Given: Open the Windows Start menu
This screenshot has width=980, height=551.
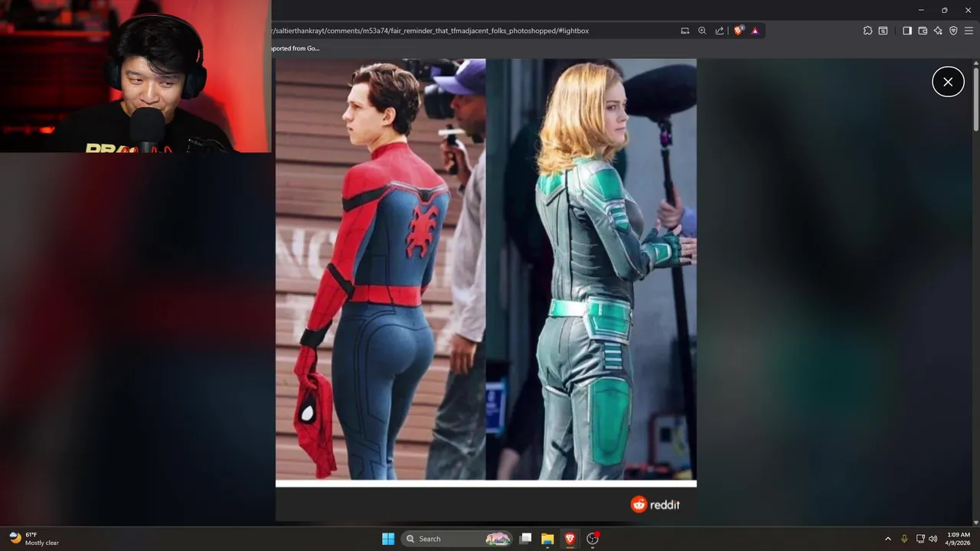Looking at the screenshot, I should pyautogui.click(x=388, y=539).
